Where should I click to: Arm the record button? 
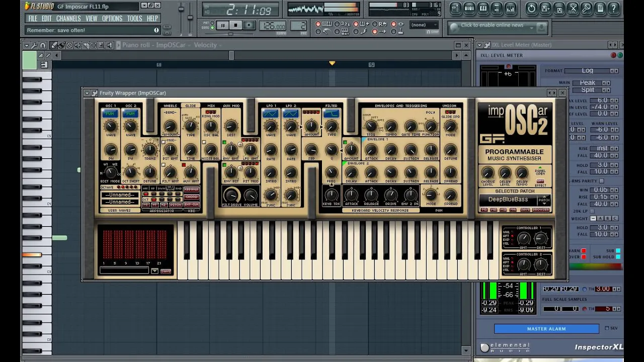click(249, 25)
